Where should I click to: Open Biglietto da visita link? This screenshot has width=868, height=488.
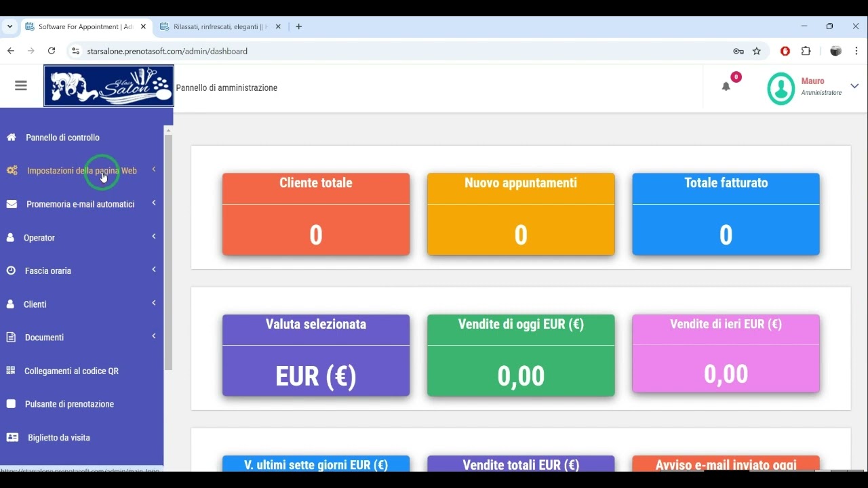click(x=59, y=438)
